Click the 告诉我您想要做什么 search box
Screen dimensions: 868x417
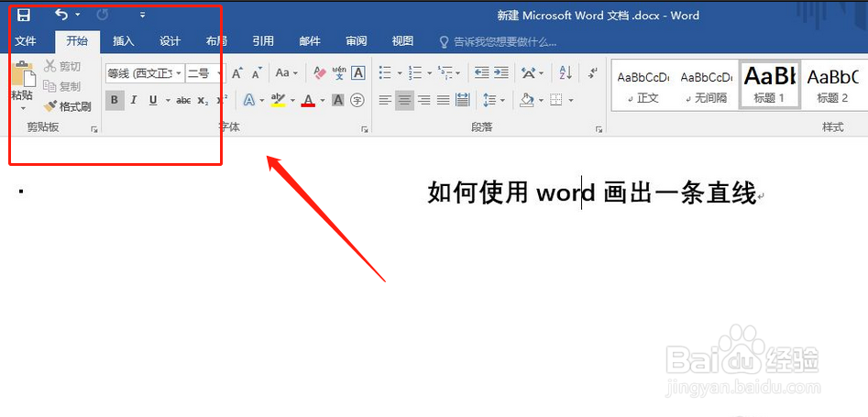click(498, 41)
